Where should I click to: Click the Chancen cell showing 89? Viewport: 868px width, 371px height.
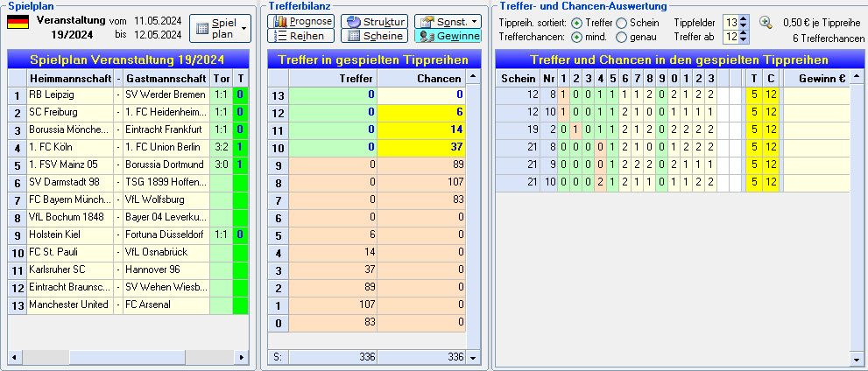pos(421,164)
